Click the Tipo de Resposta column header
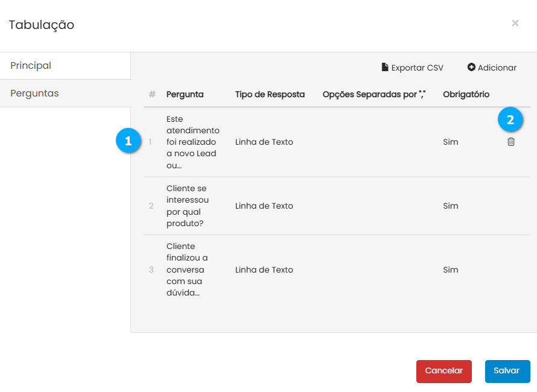 click(x=270, y=95)
